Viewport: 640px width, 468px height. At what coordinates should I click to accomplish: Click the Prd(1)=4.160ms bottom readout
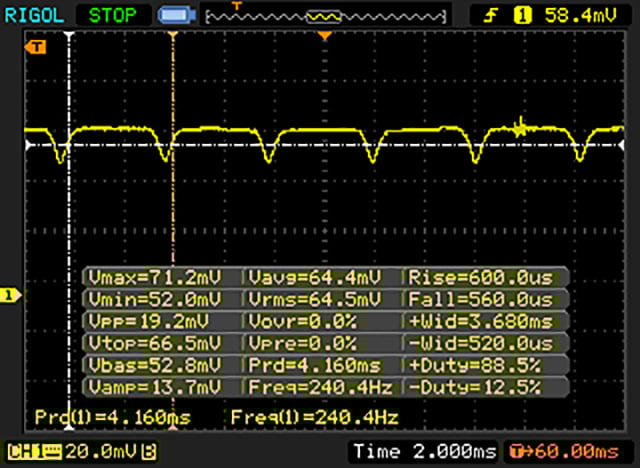pyautogui.click(x=113, y=417)
